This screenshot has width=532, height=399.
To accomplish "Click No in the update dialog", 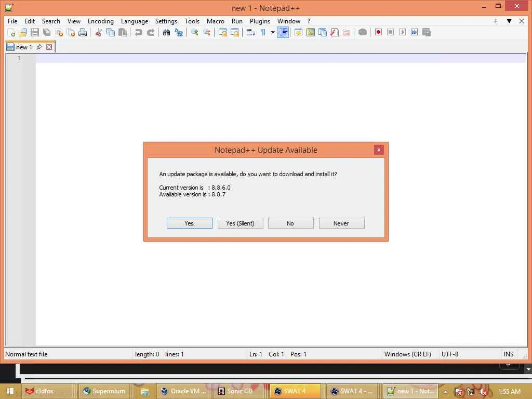I will (x=291, y=223).
